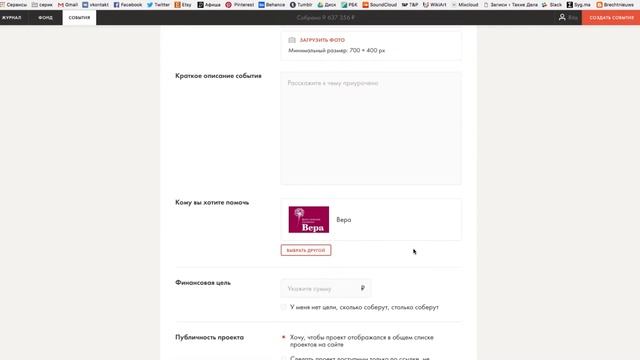640x360 pixels.
Task: Open the Syg.ma bookmark
Action: pyautogui.click(x=579, y=5)
